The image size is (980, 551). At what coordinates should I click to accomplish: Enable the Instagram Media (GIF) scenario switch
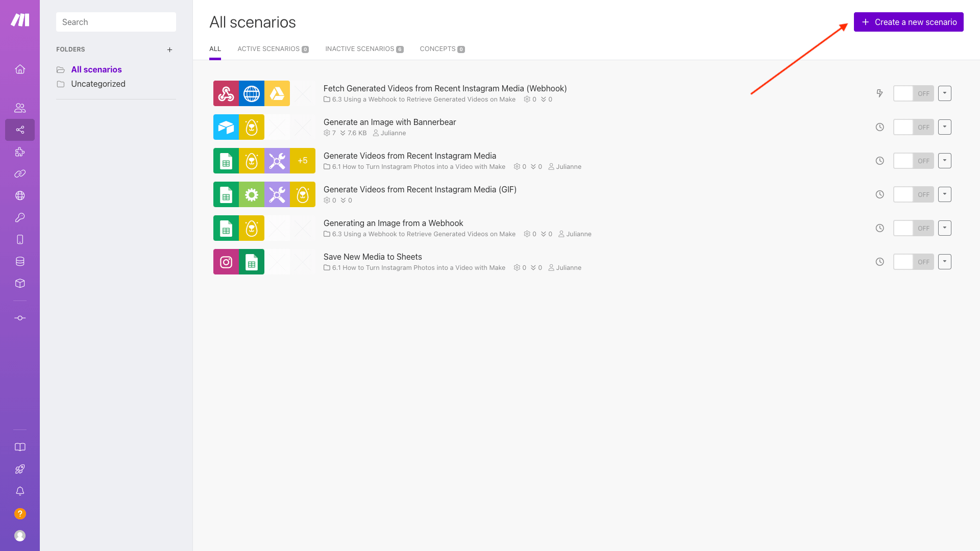[x=913, y=194]
